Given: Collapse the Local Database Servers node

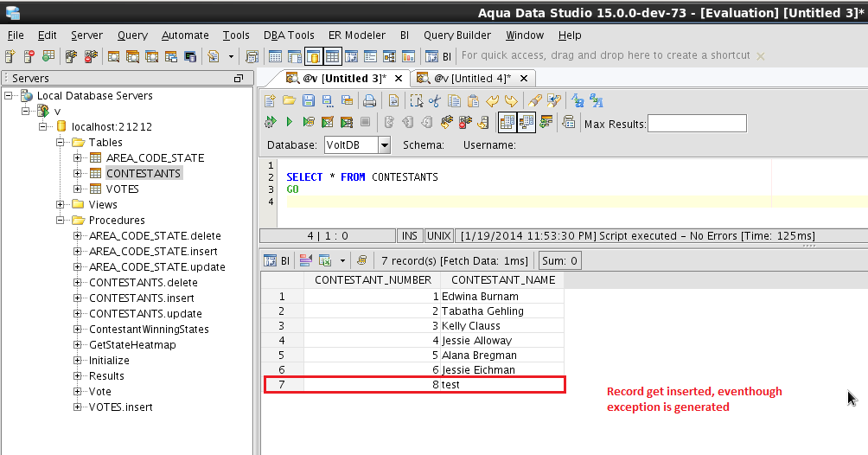Looking at the screenshot, I should pyautogui.click(x=9, y=95).
